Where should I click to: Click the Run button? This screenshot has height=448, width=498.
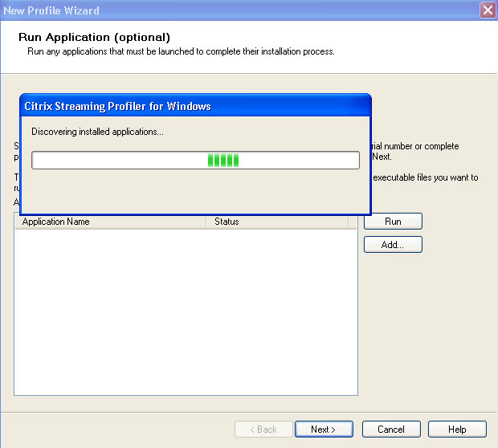pyautogui.click(x=393, y=222)
